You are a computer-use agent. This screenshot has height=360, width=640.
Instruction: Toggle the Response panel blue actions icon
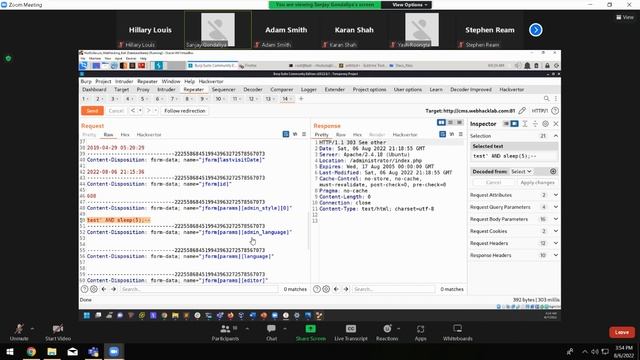point(442,134)
